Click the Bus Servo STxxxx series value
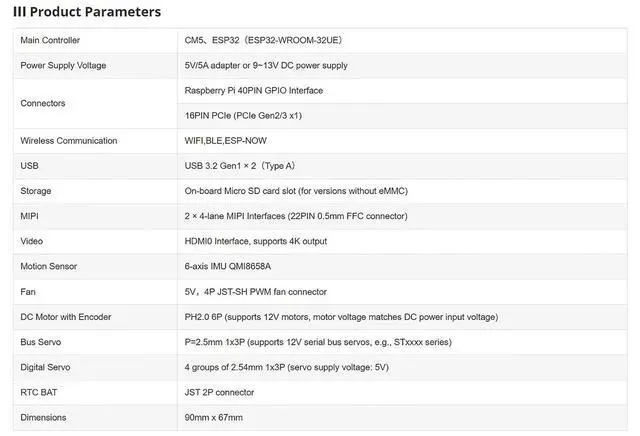640x436 pixels. tap(318, 342)
